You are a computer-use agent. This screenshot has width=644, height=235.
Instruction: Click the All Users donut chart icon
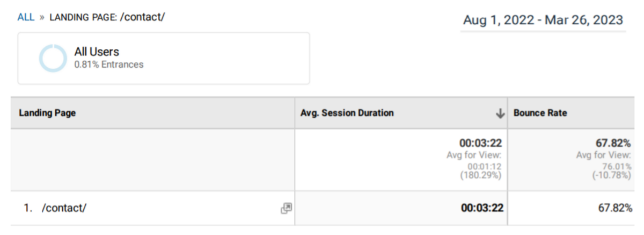pyautogui.click(x=53, y=58)
